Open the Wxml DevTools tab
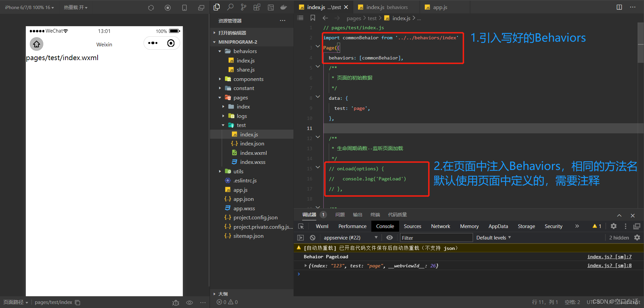The width and height of the screenshot is (644, 308). pyautogui.click(x=322, y=226)
